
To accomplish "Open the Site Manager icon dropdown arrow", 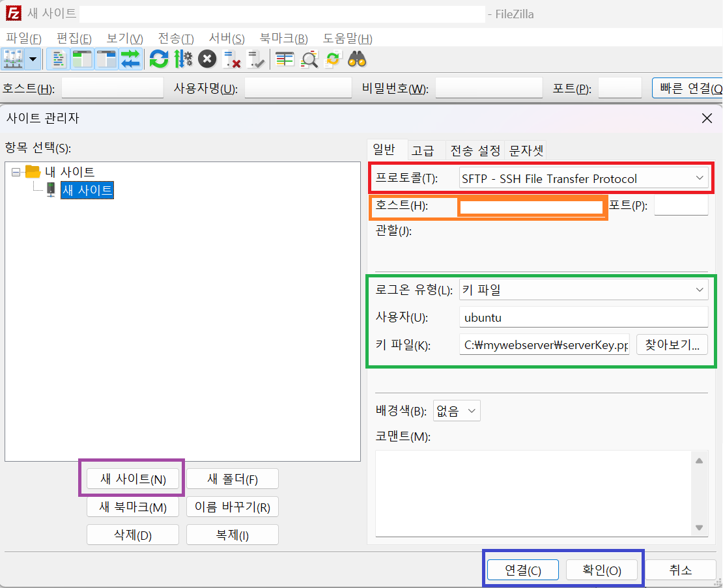I will tap(33, 59).
